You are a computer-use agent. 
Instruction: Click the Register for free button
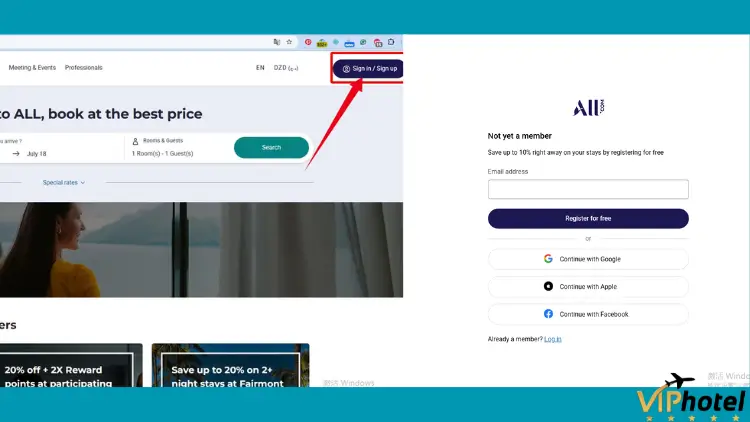point(588,219)
